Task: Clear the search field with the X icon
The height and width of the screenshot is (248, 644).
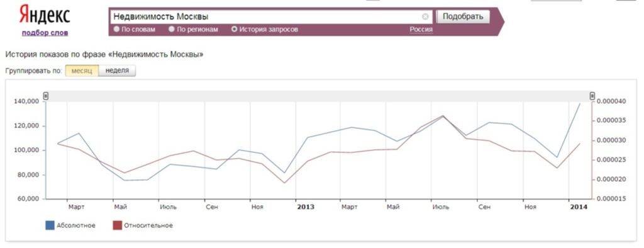Action: click(x=425, y=17)
